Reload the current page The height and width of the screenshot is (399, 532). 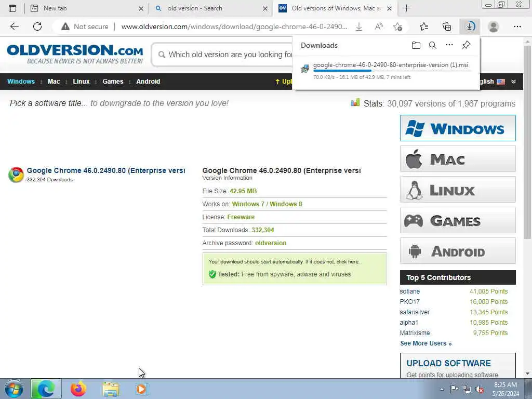click(37, 26)
